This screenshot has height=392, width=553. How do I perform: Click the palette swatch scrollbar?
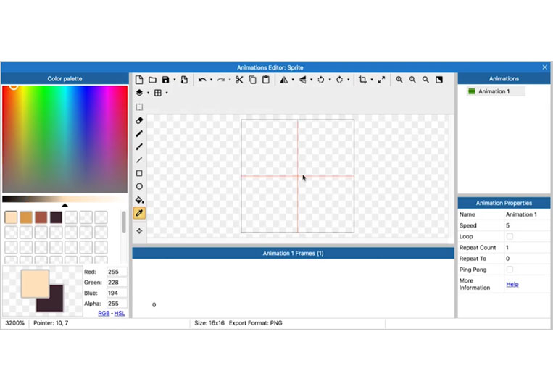click(x=124, y=222)
